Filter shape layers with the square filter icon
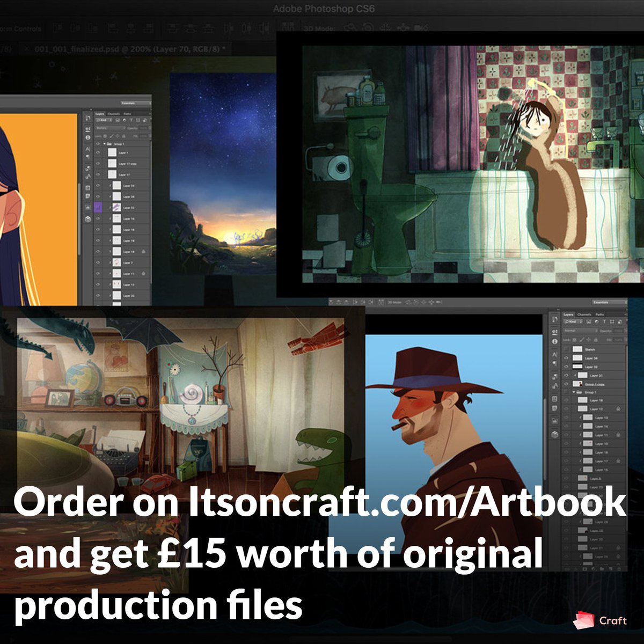644x644 pixels. 612,322
